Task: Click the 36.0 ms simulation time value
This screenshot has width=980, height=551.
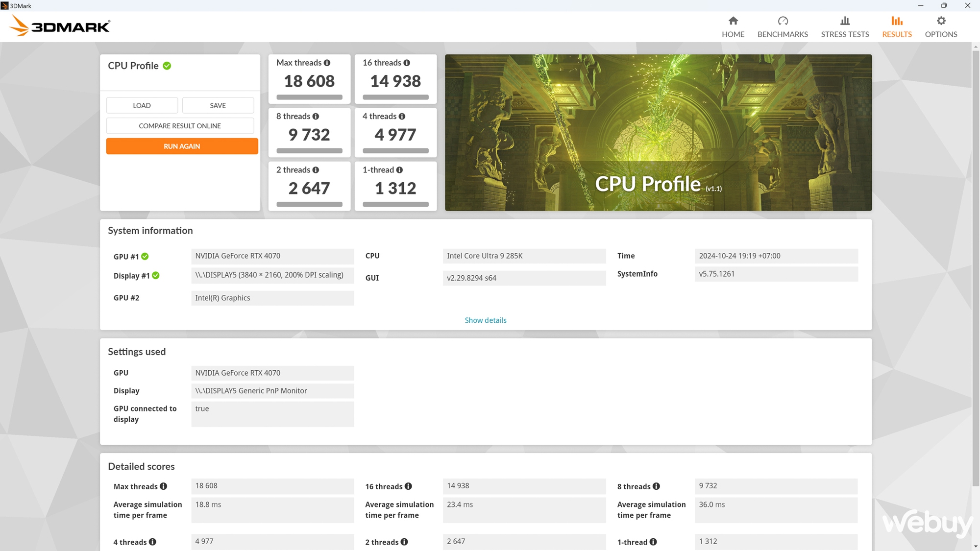Action: [x=776, y=510]
